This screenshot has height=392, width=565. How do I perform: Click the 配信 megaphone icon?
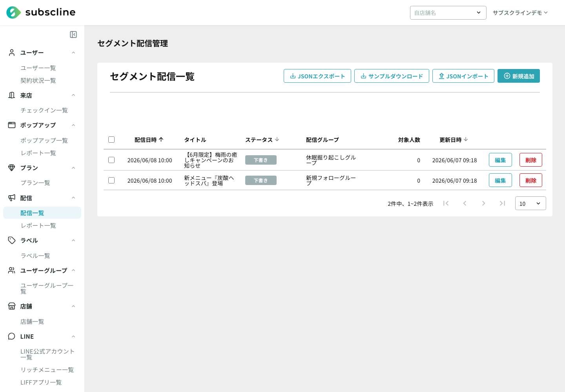(12, 198)
